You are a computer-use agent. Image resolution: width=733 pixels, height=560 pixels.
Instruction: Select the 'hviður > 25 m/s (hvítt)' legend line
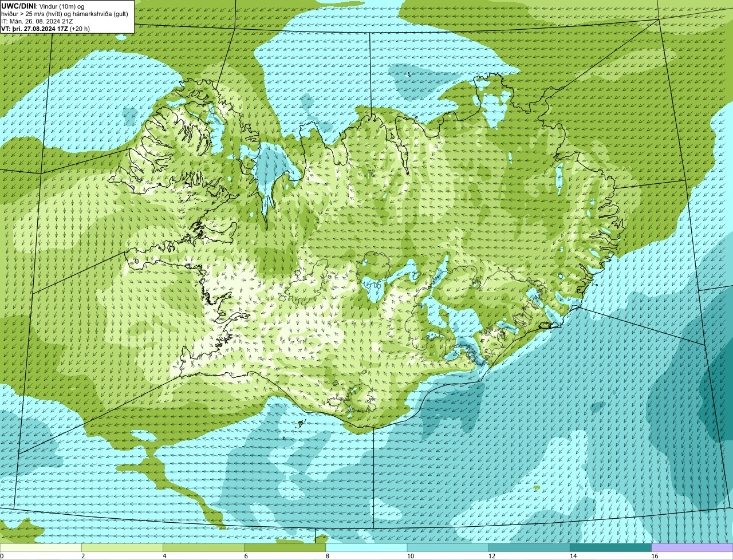pyautogui.click(x=65, y=13)
